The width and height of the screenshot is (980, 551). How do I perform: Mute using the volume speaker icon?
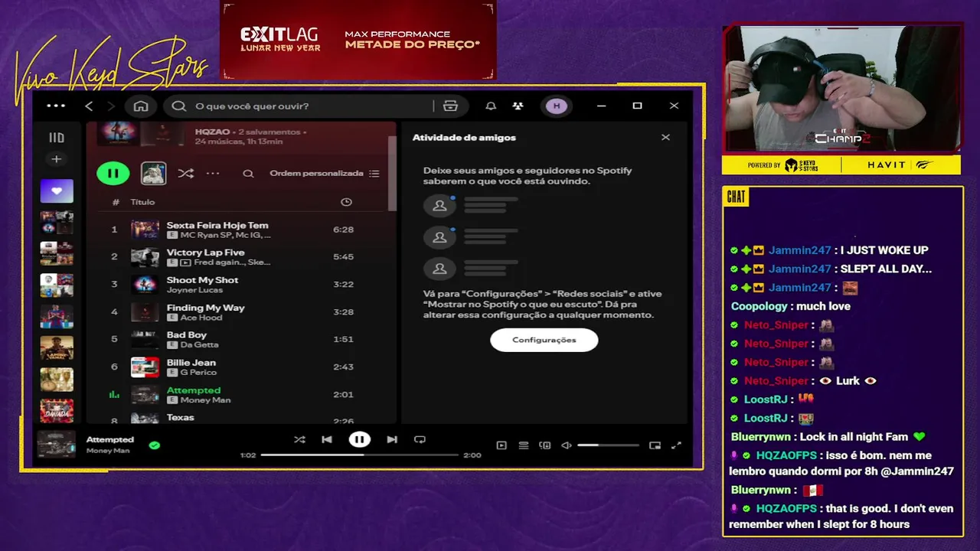[x=567, y=445]
